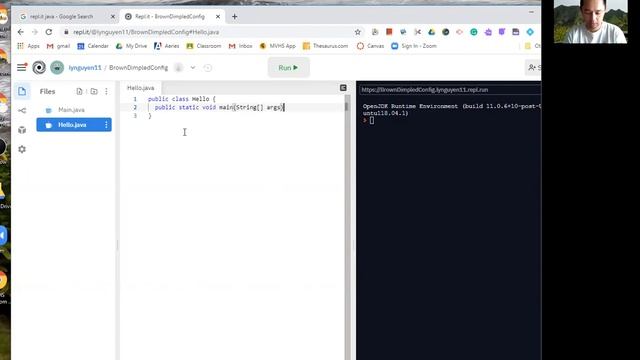Open the gmail bookmark

click(x=58, y=46)
